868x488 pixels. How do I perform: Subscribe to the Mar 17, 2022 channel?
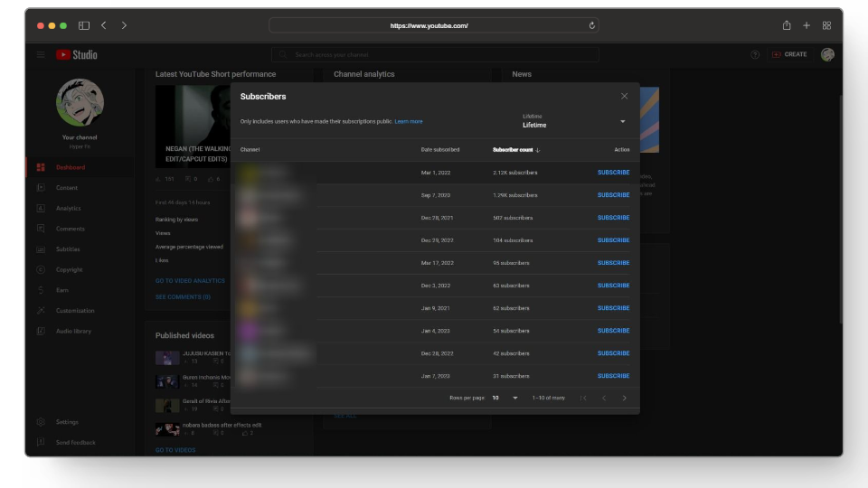[613, 263]
